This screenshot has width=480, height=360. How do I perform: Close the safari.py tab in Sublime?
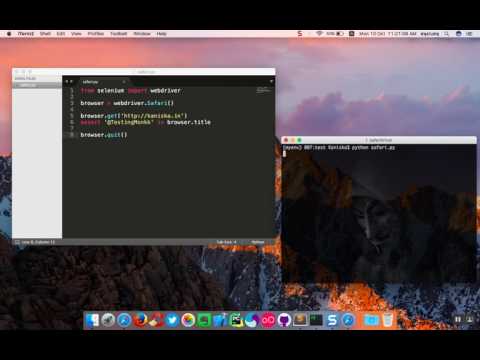(124, 82)
